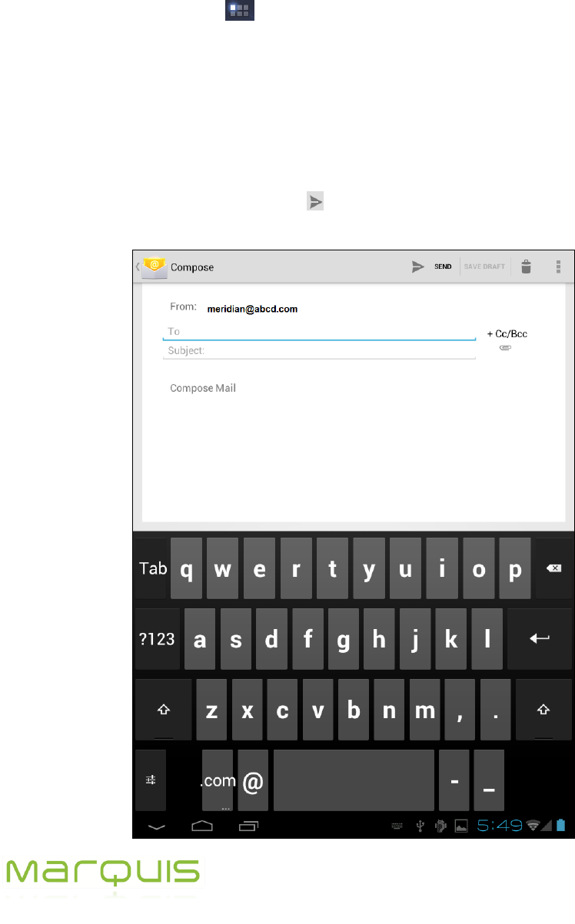Tap the t key
Image resolution: width=575 pixels, height=924 pixels.
(332, 568)
